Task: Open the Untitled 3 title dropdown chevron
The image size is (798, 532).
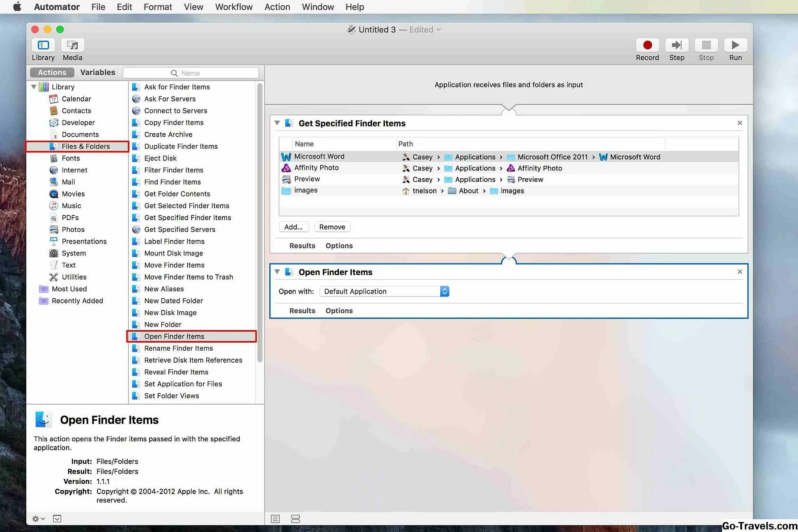Action: click(x=439, y=29)
